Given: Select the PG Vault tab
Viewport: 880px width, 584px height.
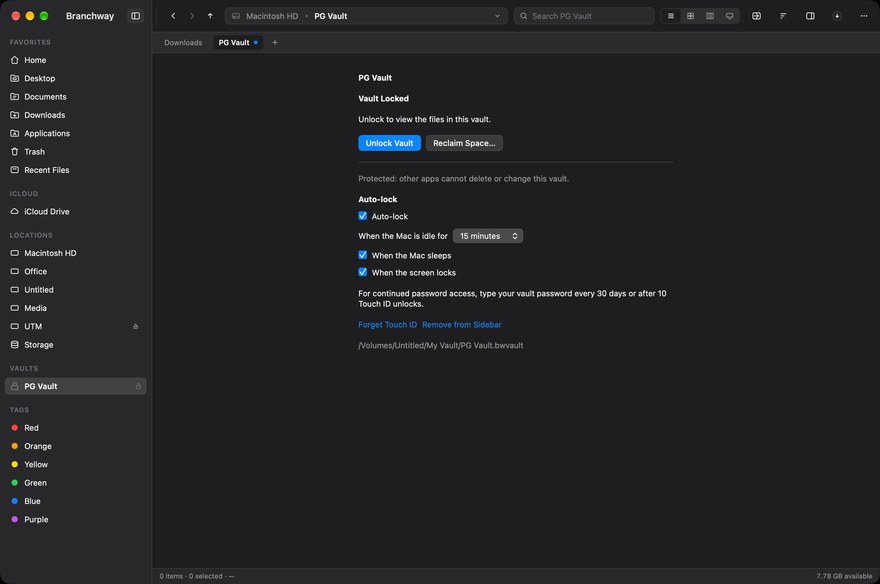Looking at the screenshot, I should (238, 43).
